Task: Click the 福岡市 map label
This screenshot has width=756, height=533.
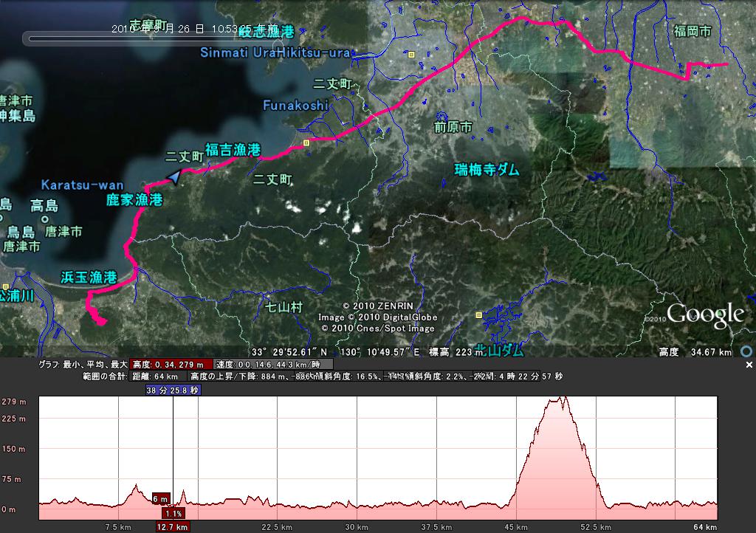Action: pos(693,31)
